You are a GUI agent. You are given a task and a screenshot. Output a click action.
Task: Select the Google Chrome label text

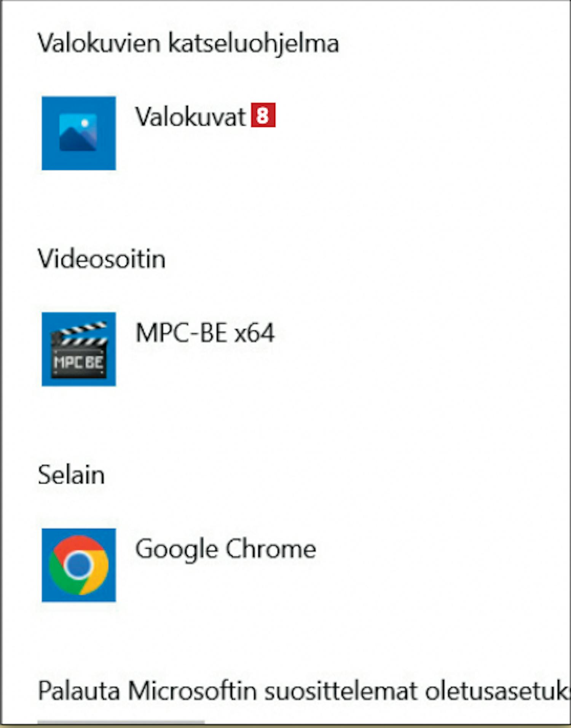click(x=226, y=549)
